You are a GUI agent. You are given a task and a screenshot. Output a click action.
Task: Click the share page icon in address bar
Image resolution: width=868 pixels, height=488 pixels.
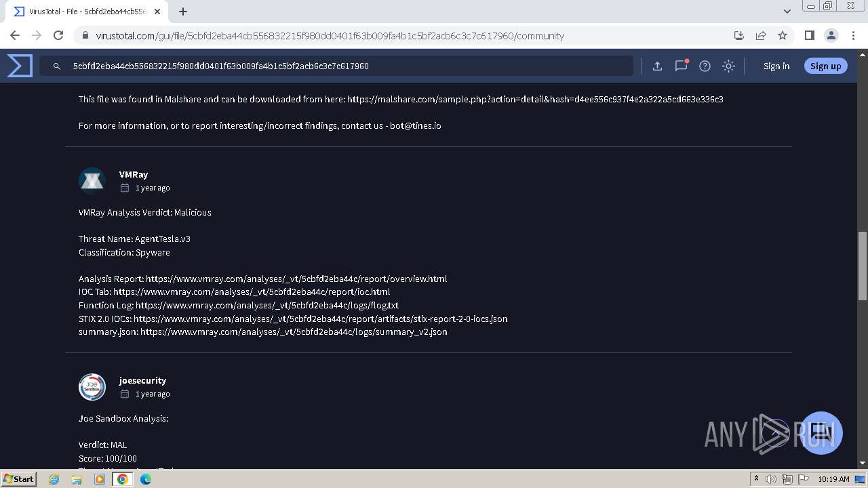point(761,35)
